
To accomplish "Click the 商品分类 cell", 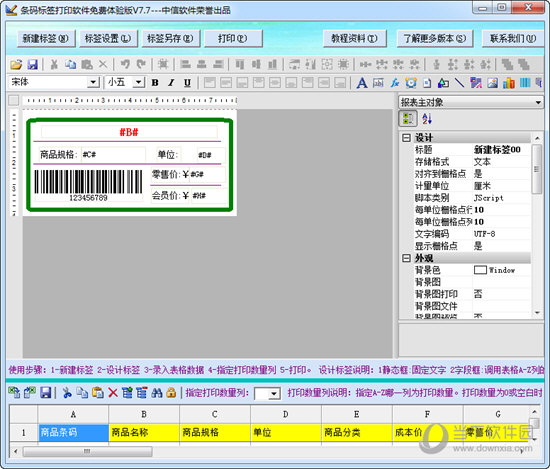I will pyautogui.click(x=356, y=433).
